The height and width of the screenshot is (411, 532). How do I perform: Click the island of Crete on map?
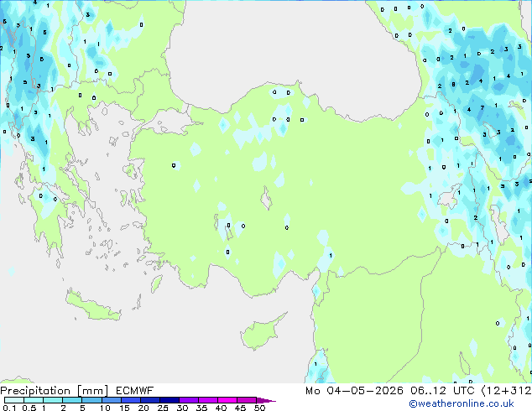(93, 307)
